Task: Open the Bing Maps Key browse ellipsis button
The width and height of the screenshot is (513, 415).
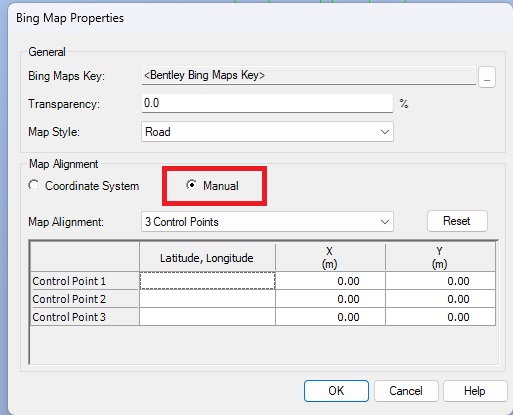Action: click(487, 77)
